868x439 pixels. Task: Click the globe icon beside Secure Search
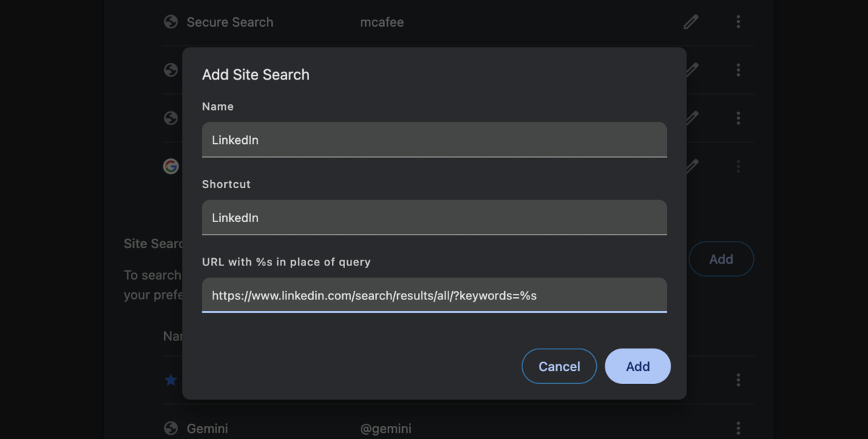[x=171, y=22]
